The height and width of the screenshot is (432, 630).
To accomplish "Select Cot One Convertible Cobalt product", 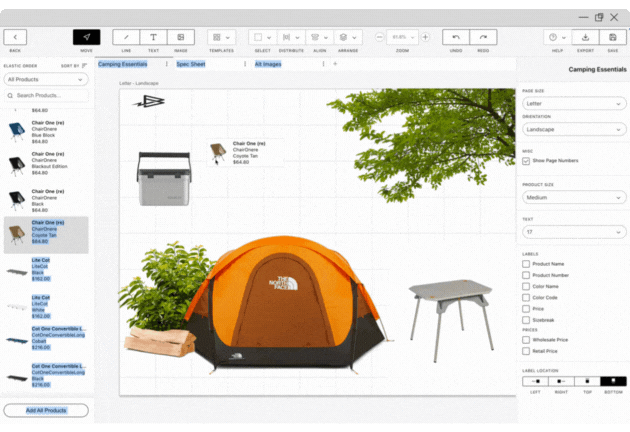I will point(46,338).
